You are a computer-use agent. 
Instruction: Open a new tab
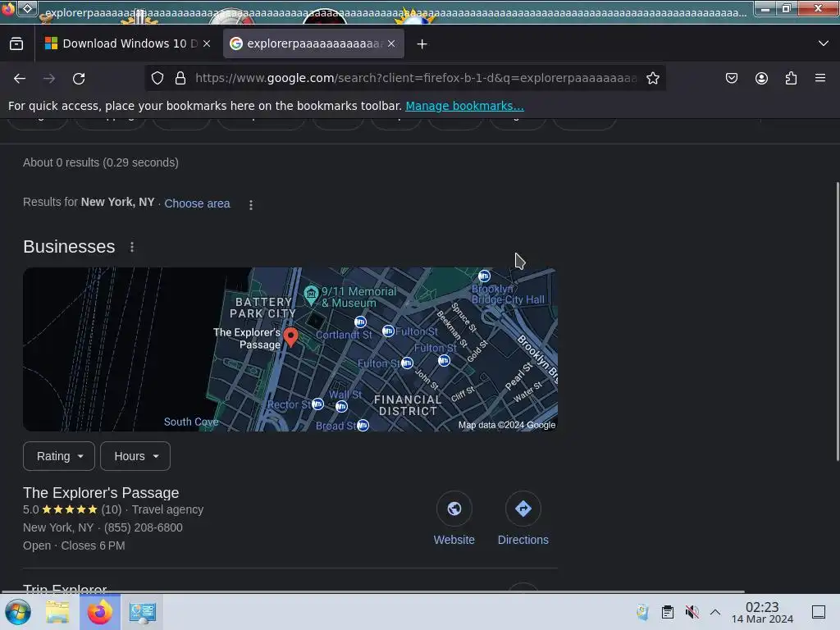pos(422,44)
